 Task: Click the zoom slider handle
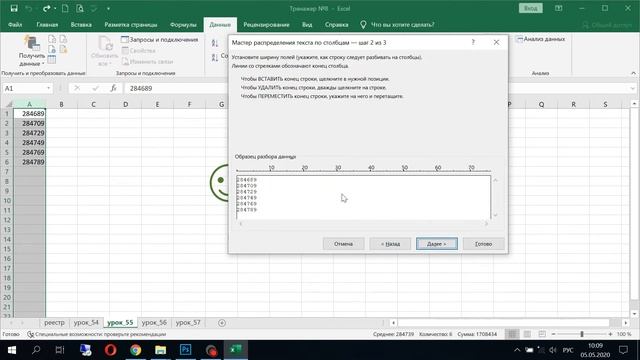click(582, 334)
